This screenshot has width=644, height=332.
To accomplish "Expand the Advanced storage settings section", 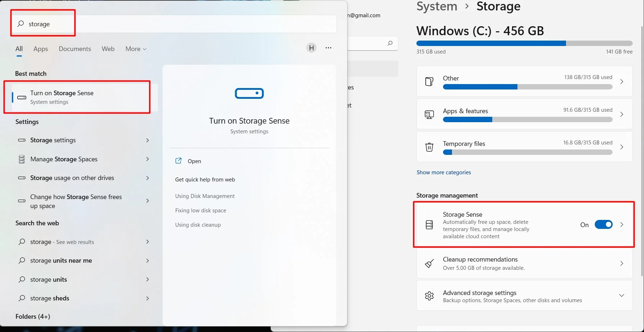I will [622, 295].
